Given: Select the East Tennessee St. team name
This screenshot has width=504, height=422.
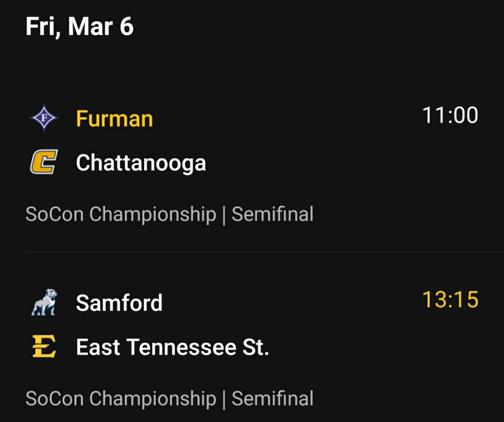Looking at the screenshot, I should click(x=172, y=347).
